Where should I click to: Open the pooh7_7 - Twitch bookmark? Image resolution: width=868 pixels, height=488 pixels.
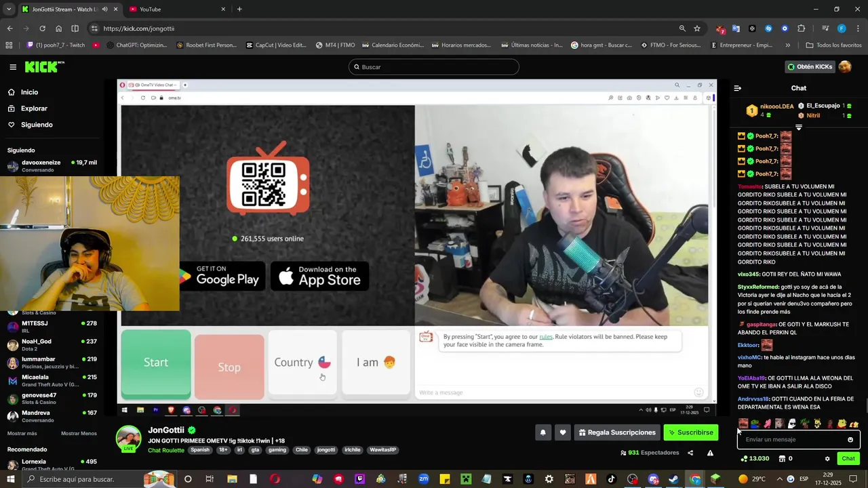(56, 45)
